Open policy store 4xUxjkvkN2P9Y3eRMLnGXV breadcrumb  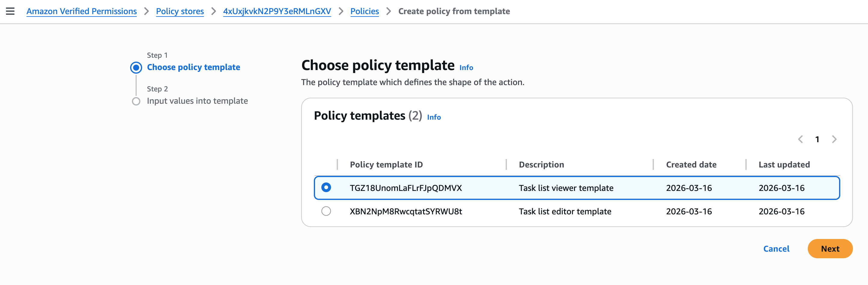point(277,11)
